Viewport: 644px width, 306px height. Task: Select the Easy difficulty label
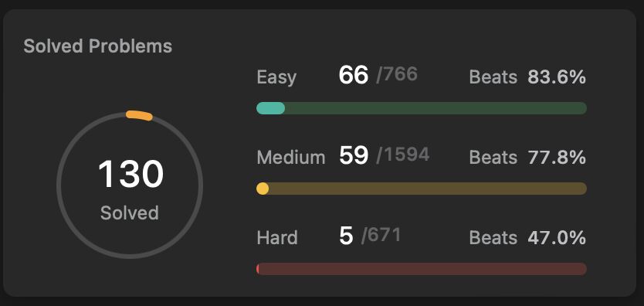(276, 77)
